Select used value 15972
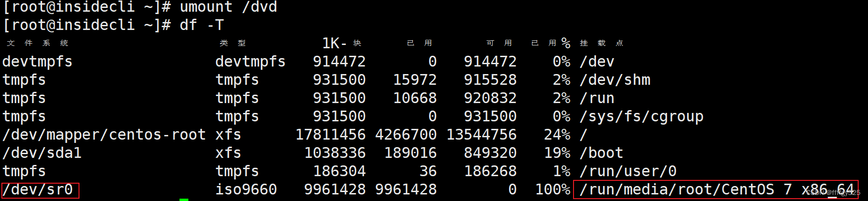The height and width of the screenshot is (201, 868). coord(415,80)
